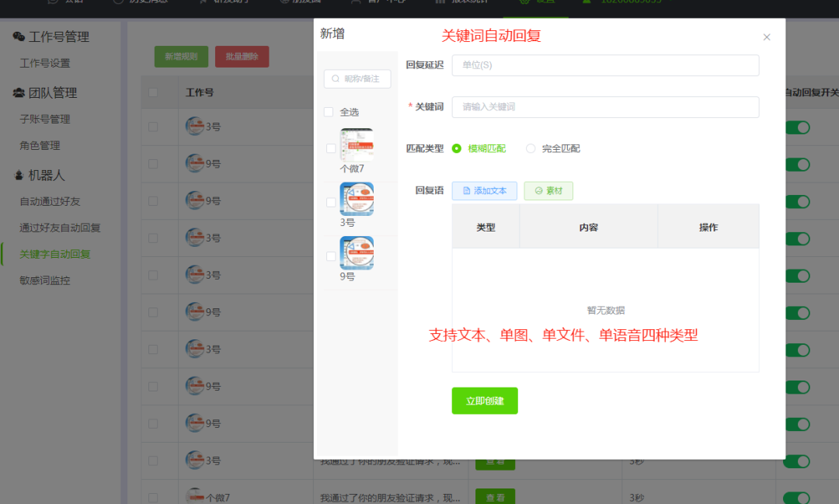Click the team icon beside 团队管理
Image resolution: width=839 pixels, height=504 pixels.
[x=19, y=92]
